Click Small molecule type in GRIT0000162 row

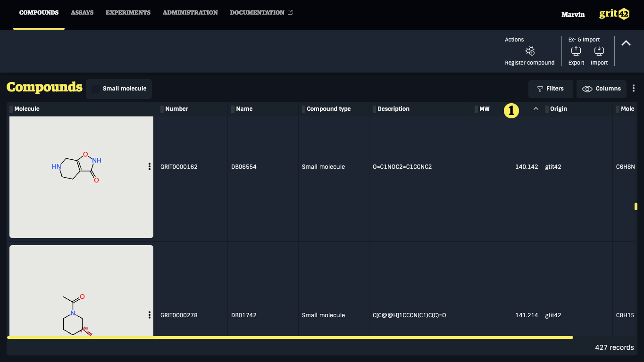(323, 167)
